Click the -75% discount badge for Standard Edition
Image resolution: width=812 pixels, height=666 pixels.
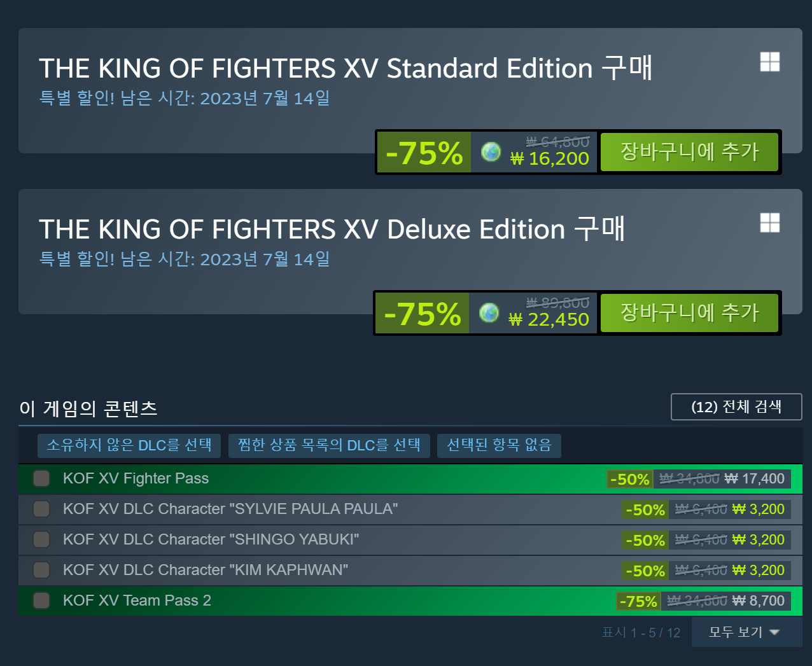tap(424, 153)
